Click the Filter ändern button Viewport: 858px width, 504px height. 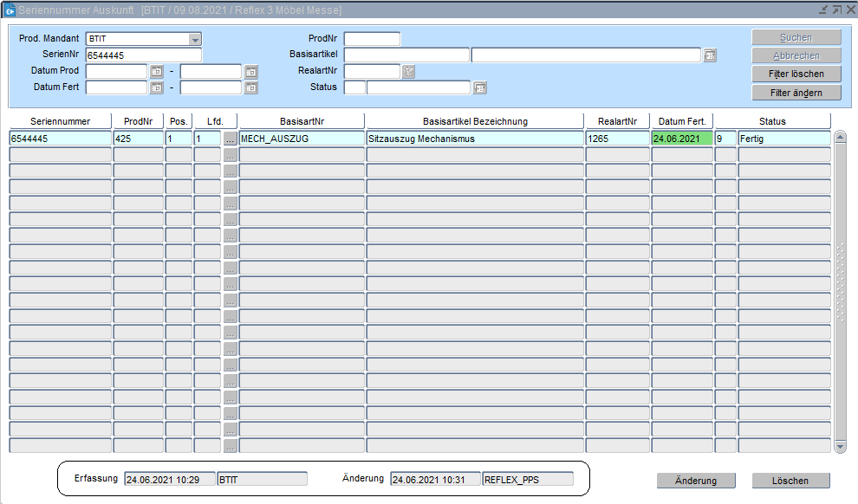(x=796, y=93)
